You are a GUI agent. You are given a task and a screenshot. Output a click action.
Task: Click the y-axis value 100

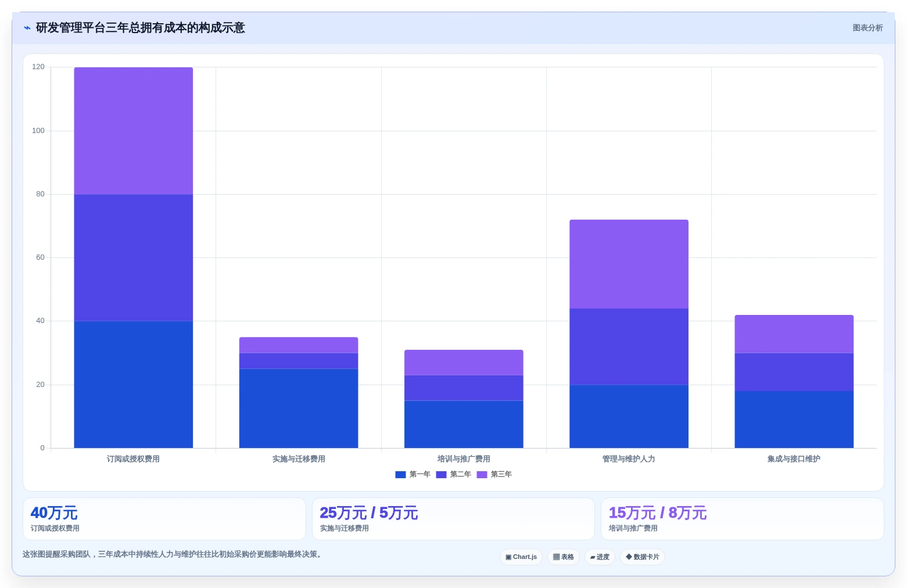tap(38, 131)
